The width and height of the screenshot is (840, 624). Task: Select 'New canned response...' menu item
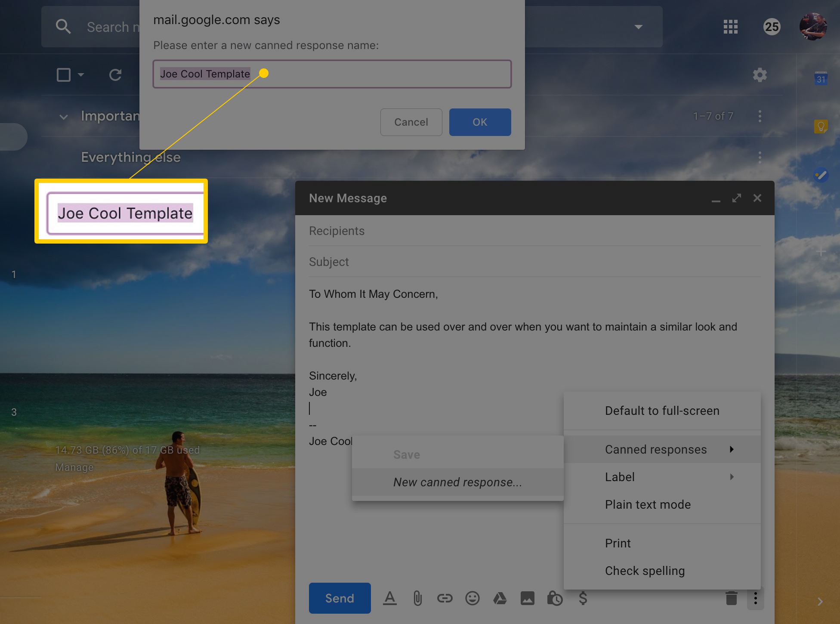tap(457, 482)
